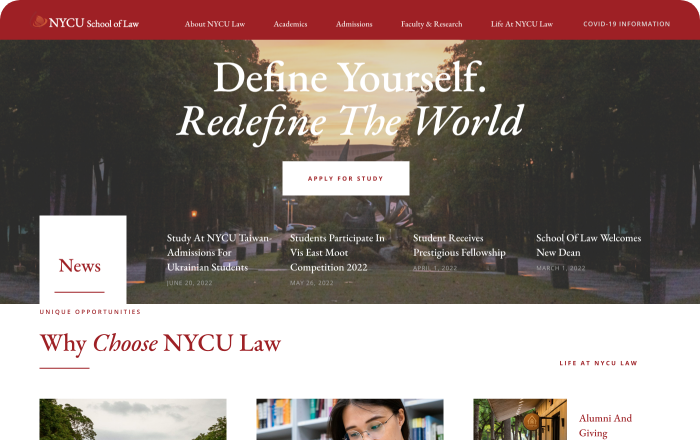Open Faculty & Research menu
The height and width of the screenshot is (440, 700).
coord(431,24)
